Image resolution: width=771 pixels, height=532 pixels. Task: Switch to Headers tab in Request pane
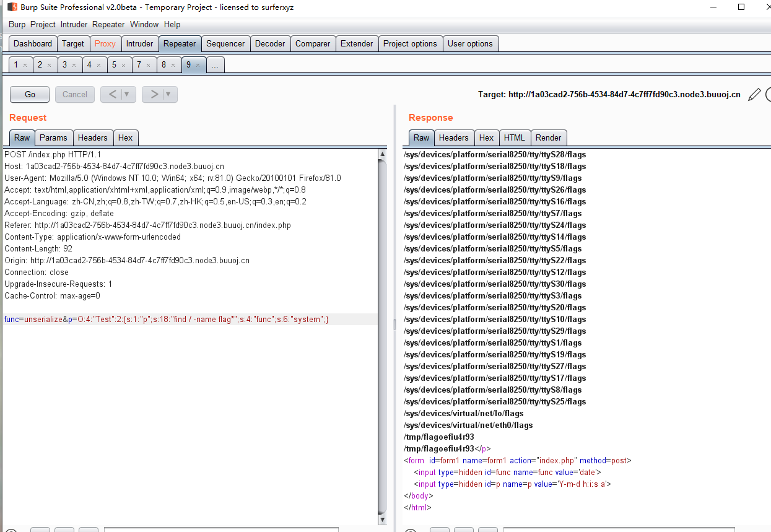pyautogui.click(x=92, y=138)
